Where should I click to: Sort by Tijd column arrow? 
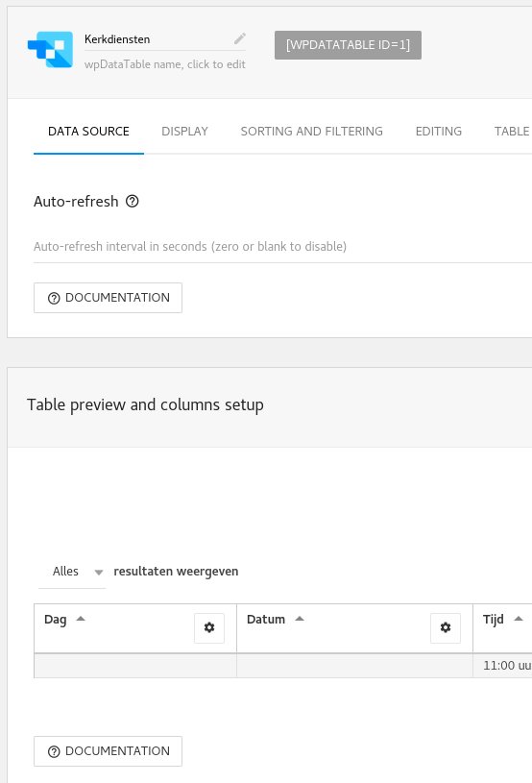coord(519,619)
